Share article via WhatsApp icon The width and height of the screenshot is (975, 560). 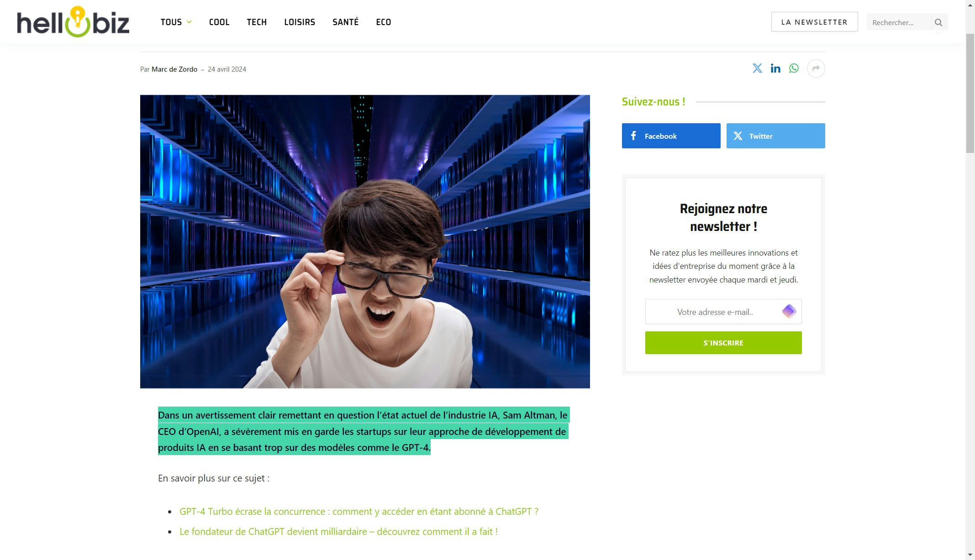(x=794, y=68)
